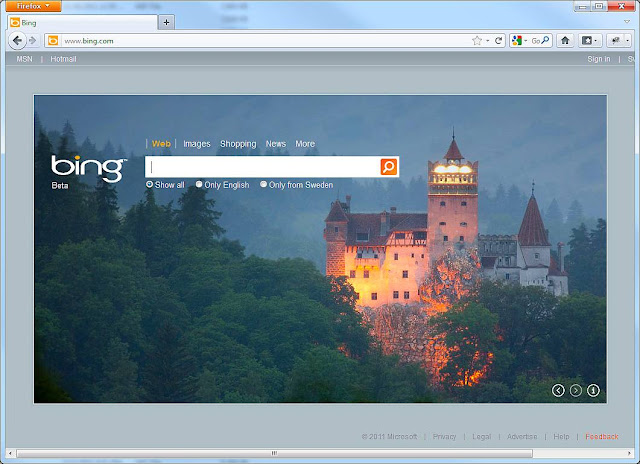640x464 pixels.
Task: Open the orange Firefox menu button
Action: (x=33, y=6)
